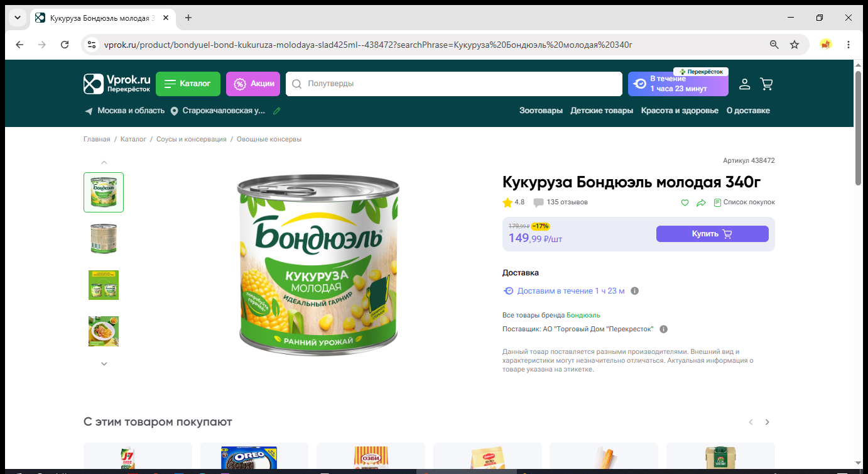
Task: Open Зоотовары category
Action: pyautogui.click(x=541, y=111)
